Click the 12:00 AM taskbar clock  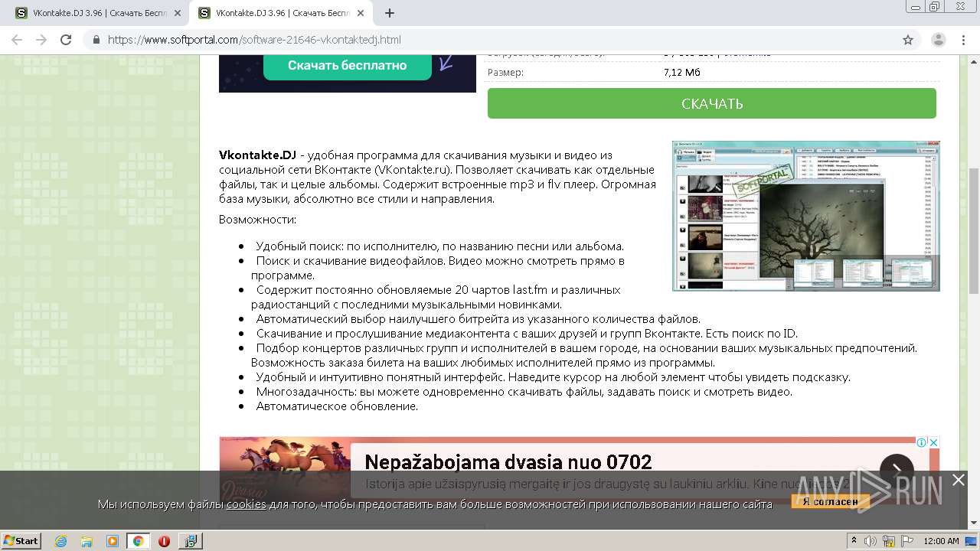[x=941, y=541]
